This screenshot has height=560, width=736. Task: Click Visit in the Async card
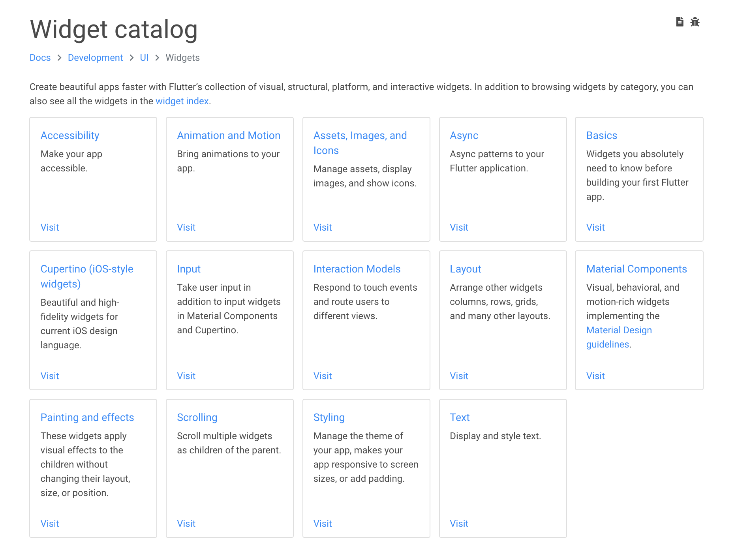tap(459, 227)
